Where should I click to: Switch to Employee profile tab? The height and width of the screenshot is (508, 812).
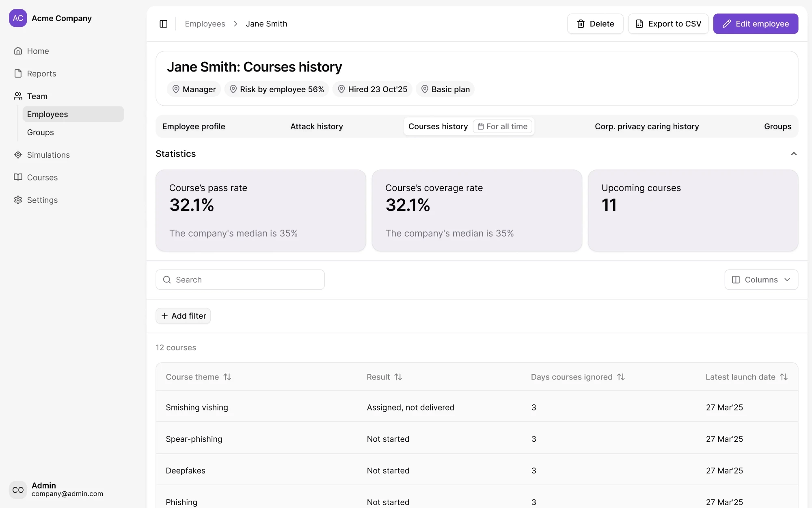click(194, 126)
